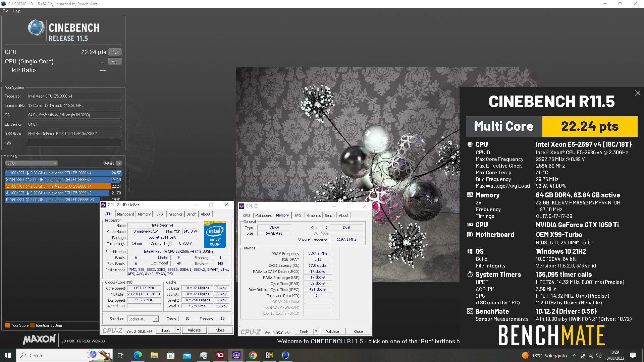Open the Cinebench File menu
The height and width of the screenshot is (362, 644).
(x=5, y=11)
